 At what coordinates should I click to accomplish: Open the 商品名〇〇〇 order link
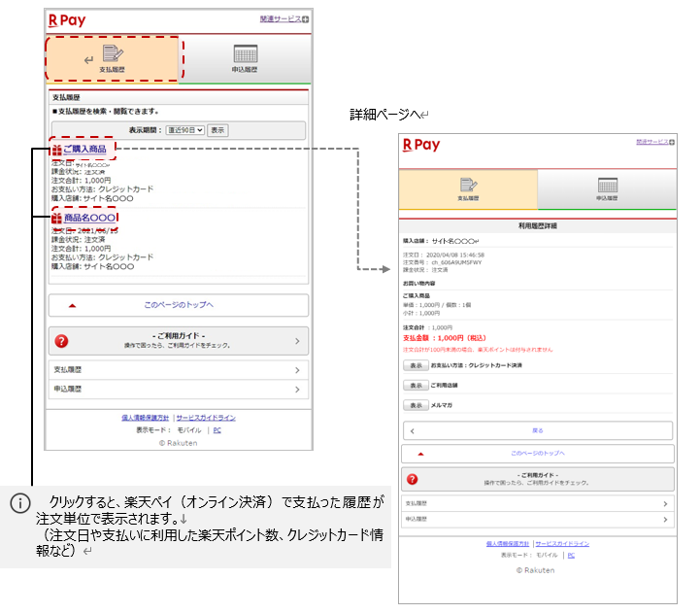coord(90,219)
